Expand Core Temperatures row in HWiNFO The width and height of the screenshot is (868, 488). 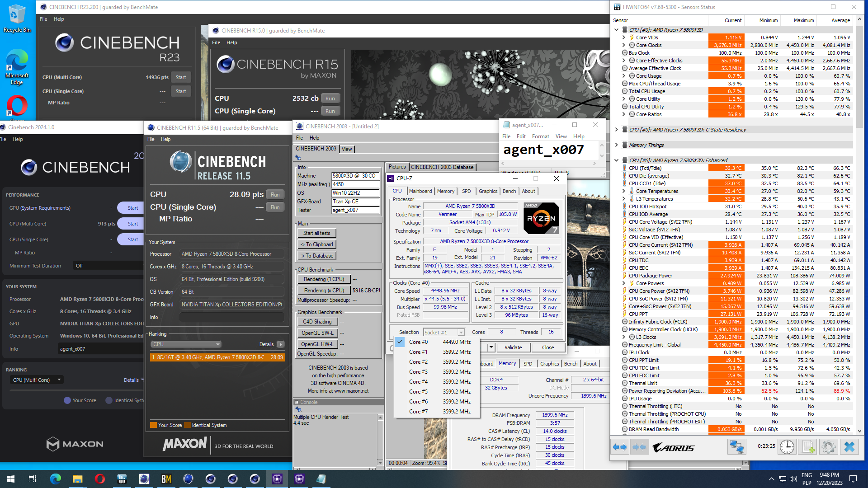[x=623, y=191]
